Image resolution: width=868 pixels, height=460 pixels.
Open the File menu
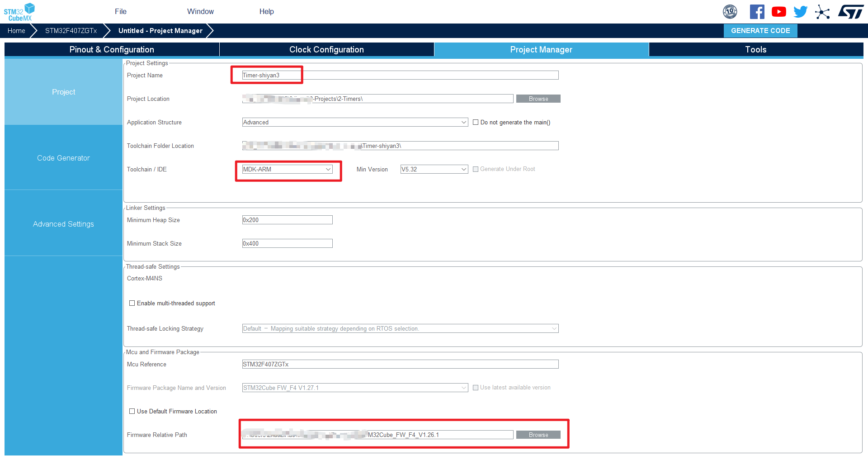(x=121, y=12)
